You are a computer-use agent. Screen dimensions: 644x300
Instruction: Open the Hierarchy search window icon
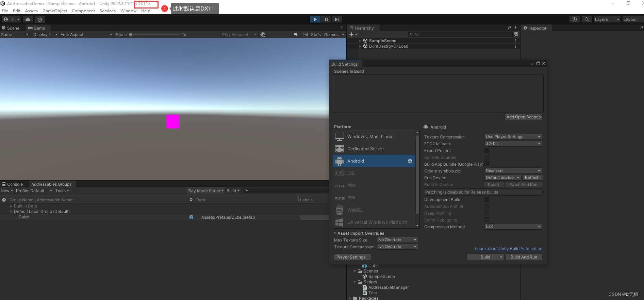click(516, 34)
